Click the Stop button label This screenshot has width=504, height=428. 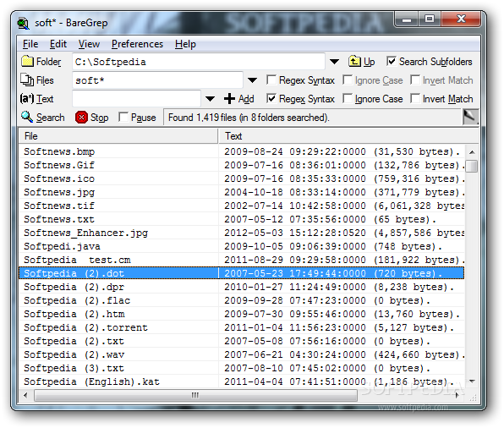point(99,118)
